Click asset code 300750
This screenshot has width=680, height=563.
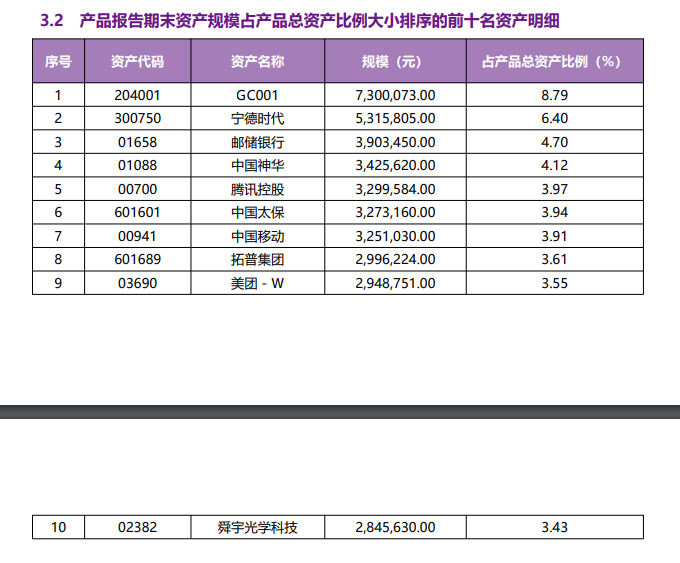[137, 118]
